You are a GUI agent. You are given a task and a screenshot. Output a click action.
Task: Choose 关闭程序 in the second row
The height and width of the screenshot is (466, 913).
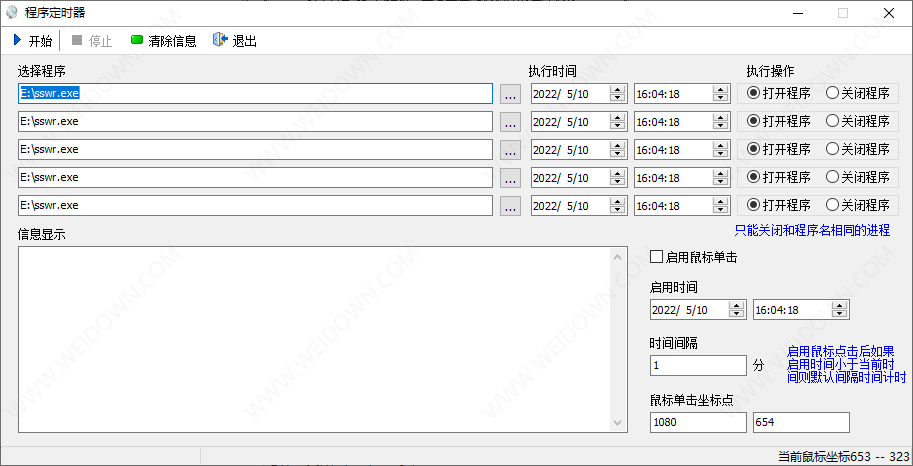click(858, 121)
